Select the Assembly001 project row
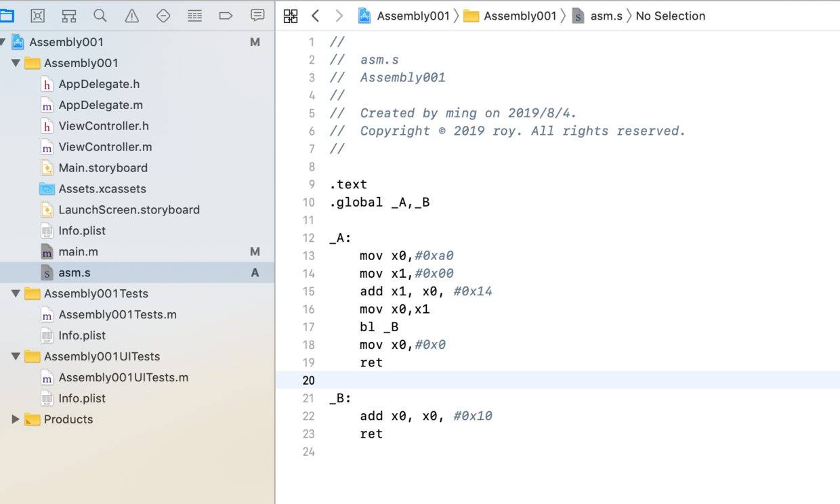840x504 pixels. pyautogui.click(x=137, y=42)
